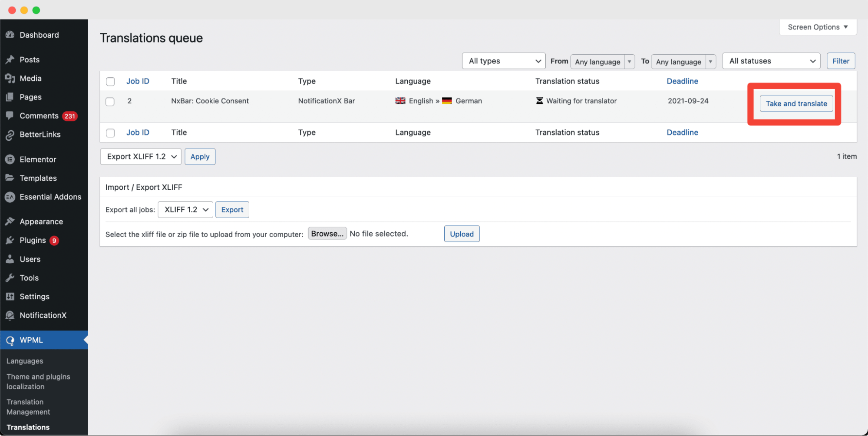
Task: Click the job title NxBar: Cookie Consent
Action: coord(210,101)
